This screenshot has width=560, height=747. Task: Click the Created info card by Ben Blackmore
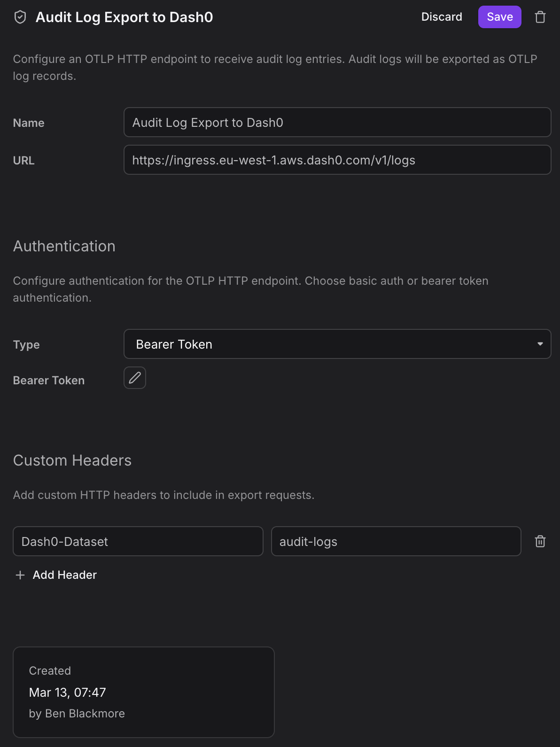point(143,692)
